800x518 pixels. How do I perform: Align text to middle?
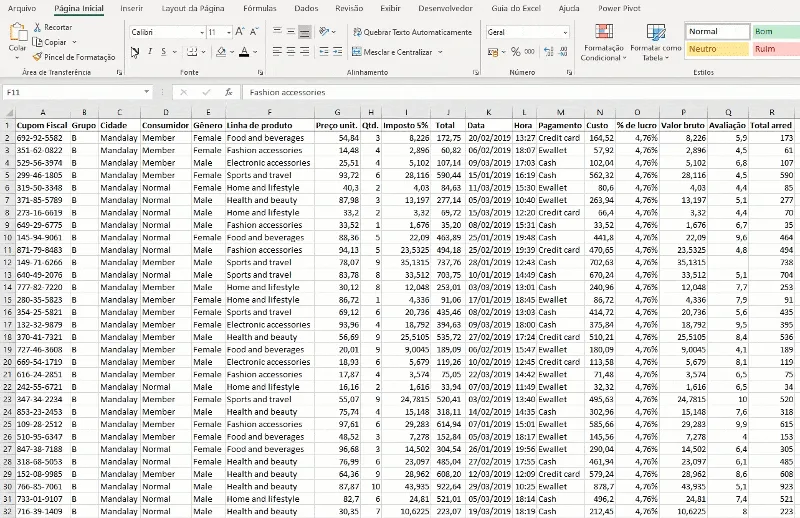click(291, 32)
